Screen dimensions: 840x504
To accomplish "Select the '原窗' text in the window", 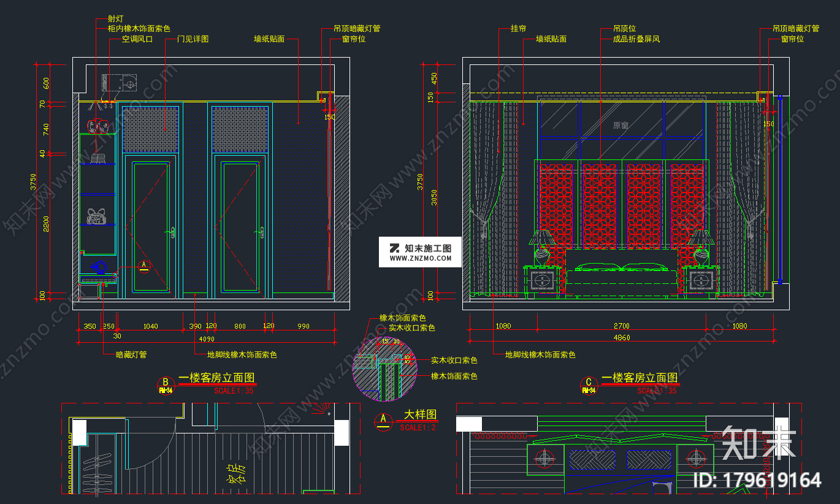I will pyautogui.click(x=620, y=125).
